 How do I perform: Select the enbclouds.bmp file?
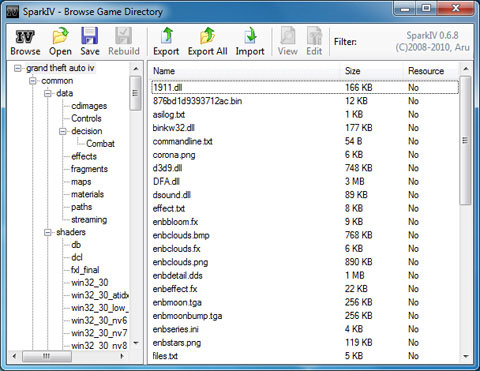click(181, 235)
